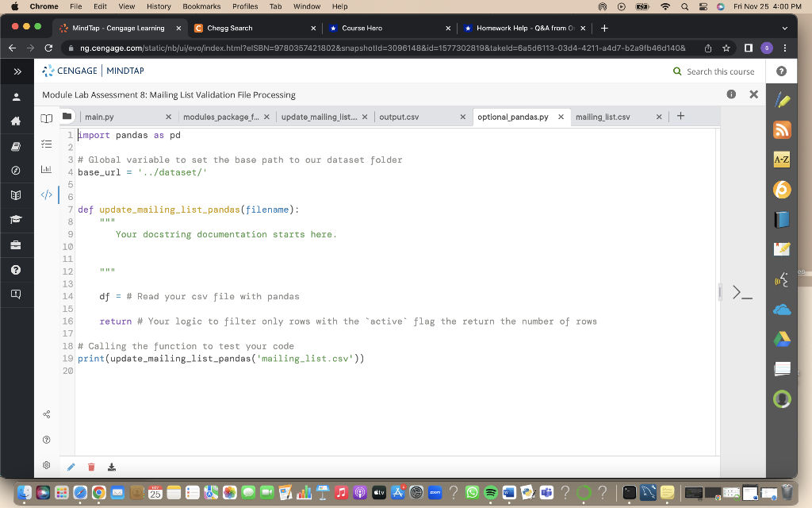The width and height of the screenshot is (812, 508).
Task: Open the code editor panel icon
Action: (47, 194)
